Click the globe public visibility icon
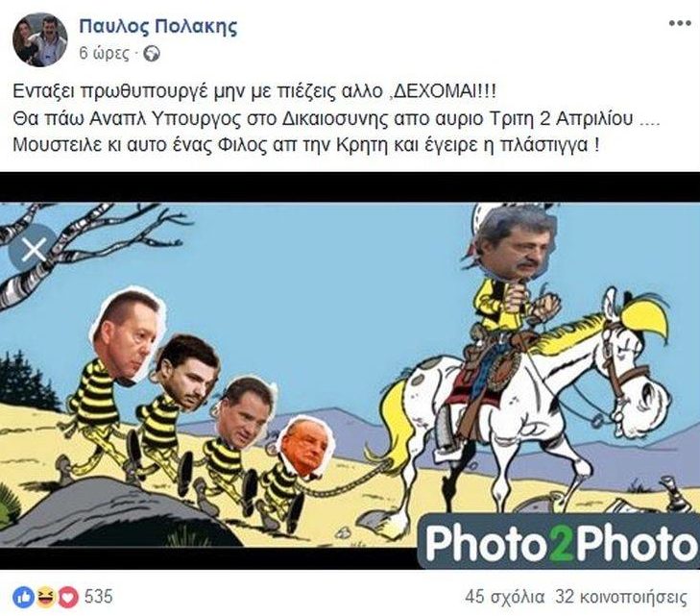This screenshot has width=700, height=616. pyautogui.click(x=152, y=54)
